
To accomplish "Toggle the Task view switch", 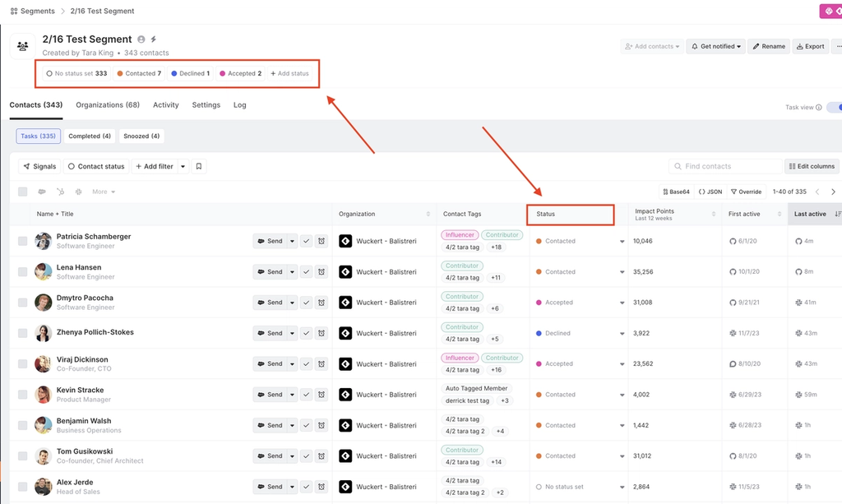I will click(x=835, y=108).
